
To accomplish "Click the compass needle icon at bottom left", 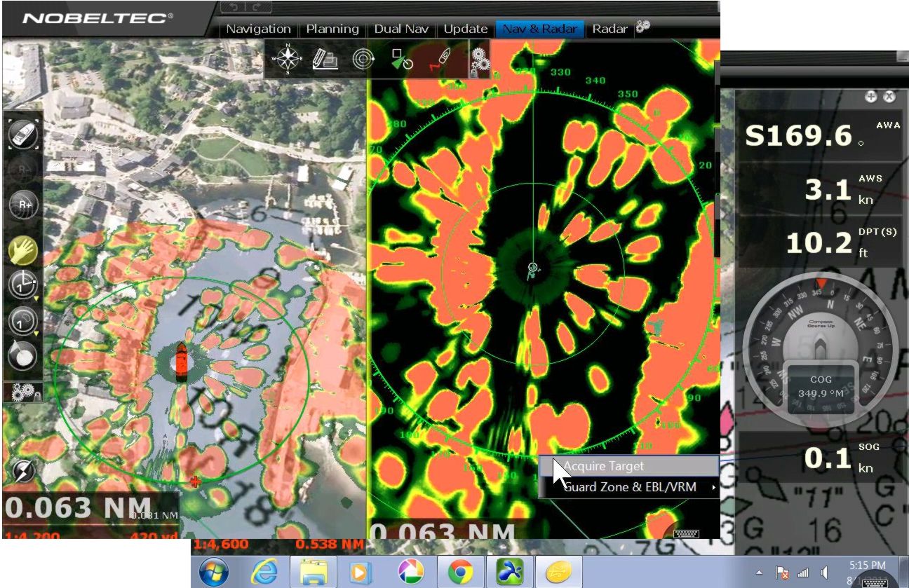I will pos(23,470).
